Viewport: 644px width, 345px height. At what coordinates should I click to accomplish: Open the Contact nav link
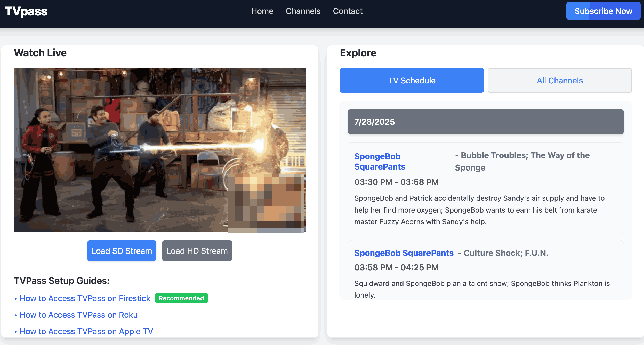click(x=348, y=11)
